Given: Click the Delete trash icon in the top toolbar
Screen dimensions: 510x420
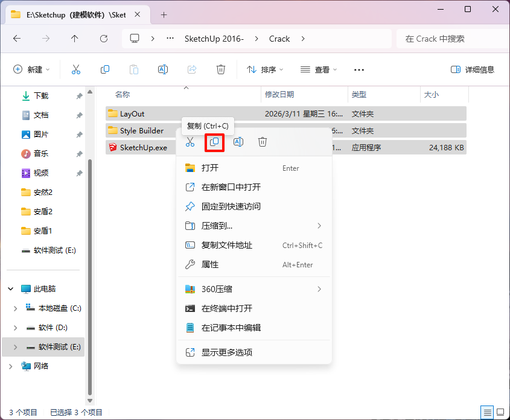Looking at the screenshot, I should (x=221, y=69).
